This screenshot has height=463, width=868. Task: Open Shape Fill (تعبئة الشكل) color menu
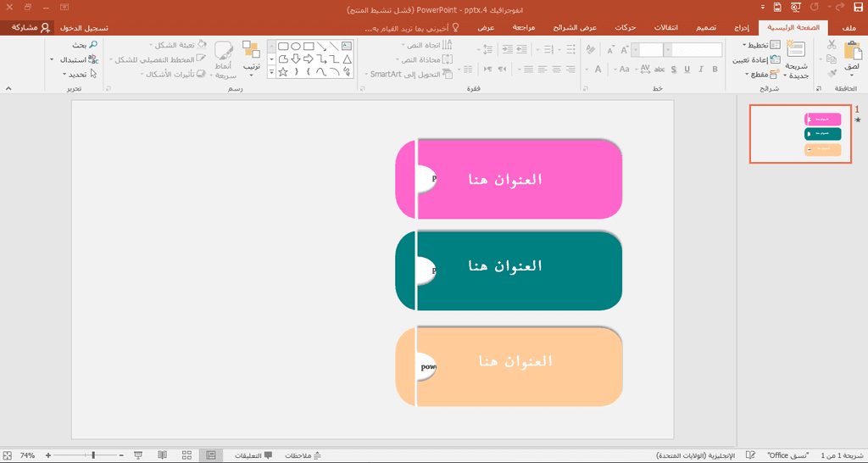pos(178,45)
